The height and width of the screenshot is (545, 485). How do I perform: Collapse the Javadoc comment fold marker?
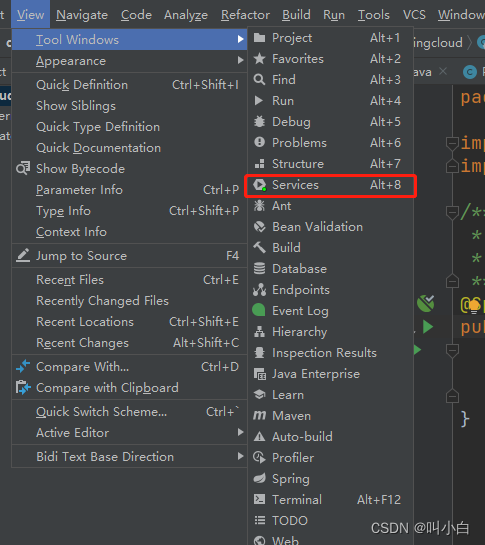pos(452,213)
